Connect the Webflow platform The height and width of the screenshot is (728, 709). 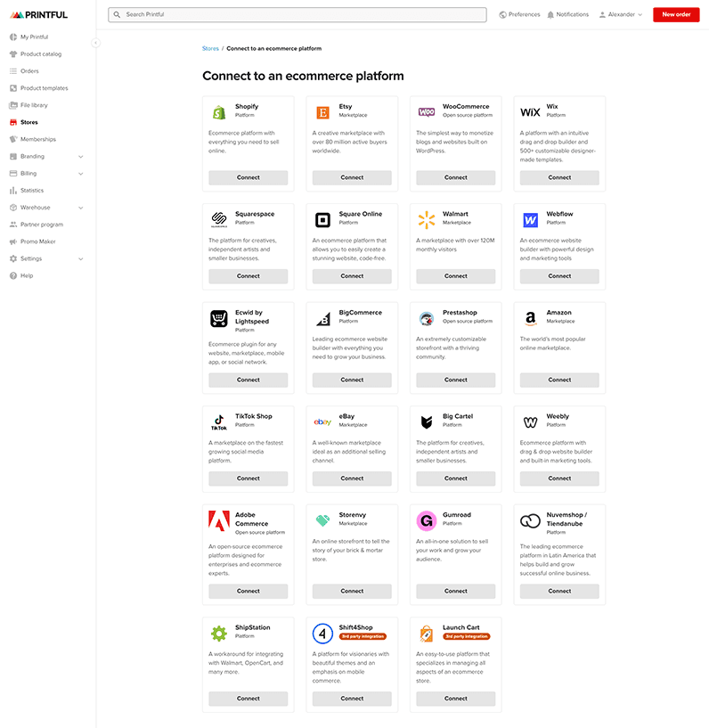[559, 276]
